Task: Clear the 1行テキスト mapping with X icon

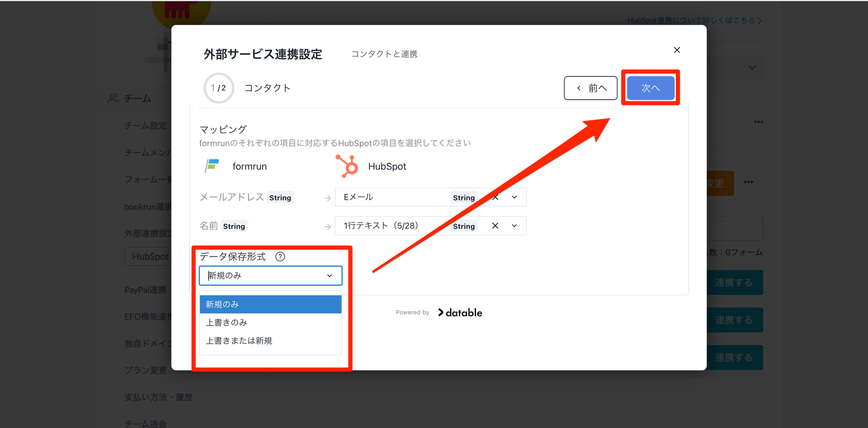Action: coord(495,226)
